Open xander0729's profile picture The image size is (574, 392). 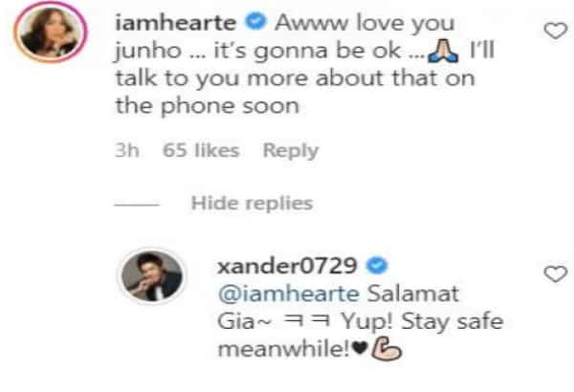(152, 275)
